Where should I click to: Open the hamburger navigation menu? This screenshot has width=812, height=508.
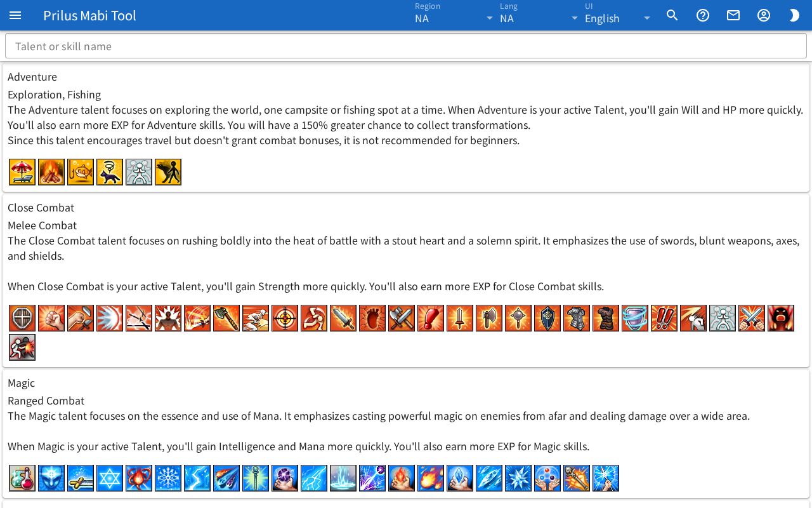pos(15,15)
